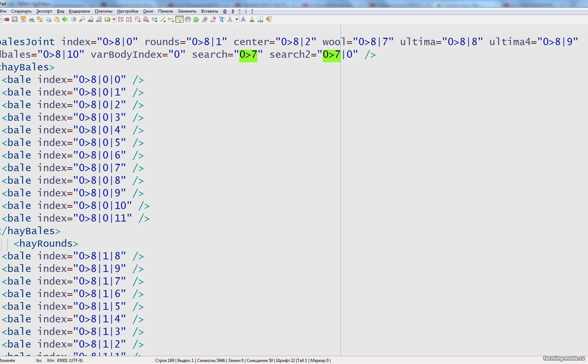Click the paste clipboard icon
The width and height of the screenshot is (588, 364).
click(57, 19)
